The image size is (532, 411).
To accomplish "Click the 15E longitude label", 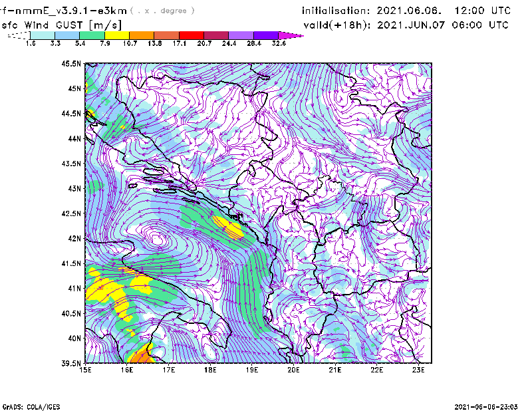I will point(85,370).
